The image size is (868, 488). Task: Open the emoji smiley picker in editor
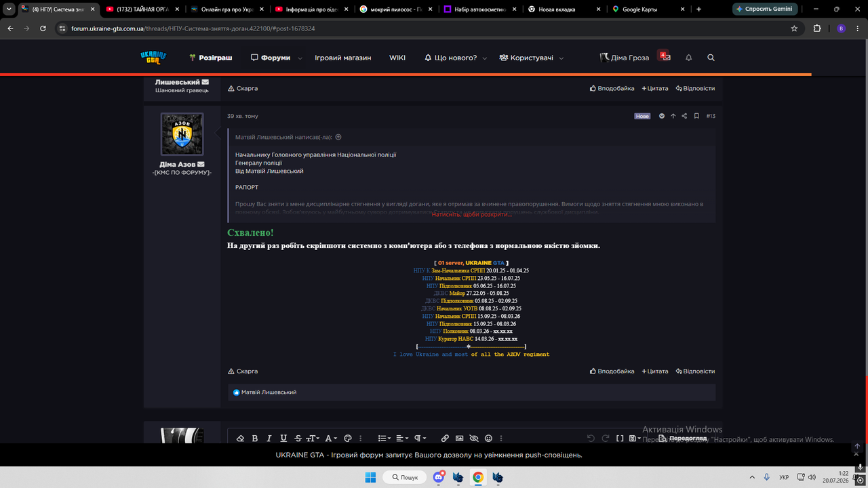[x=488, y=439]
